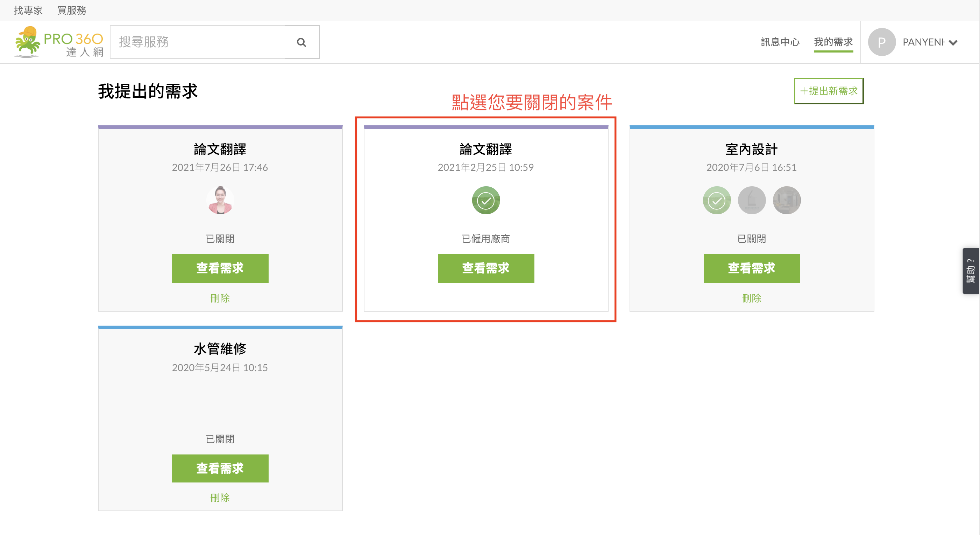Click 刪除 link under 室內設計 card
The height and width of the screenshot is (535, 980).
(x=751, y=298)
